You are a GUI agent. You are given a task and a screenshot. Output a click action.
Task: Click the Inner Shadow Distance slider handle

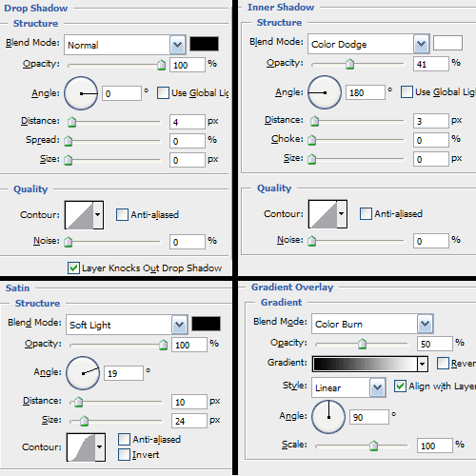tap(315, 121)
